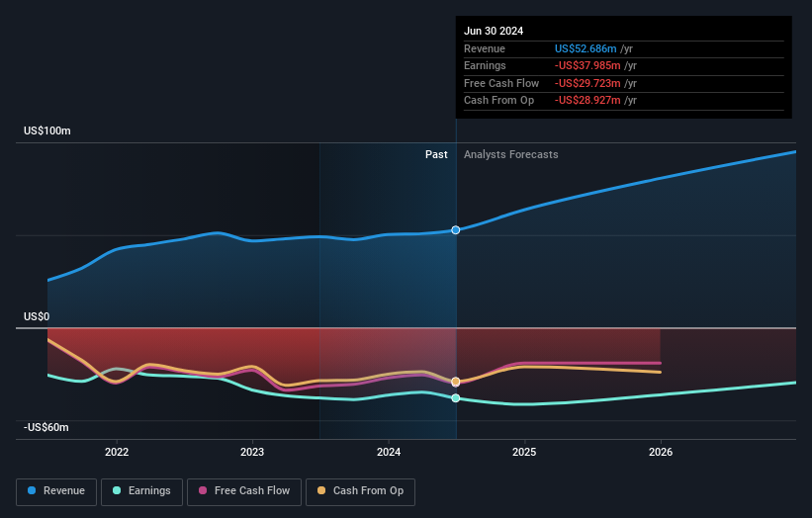Viewport: 812px width, 518px height.
Task: Click the Past section label
Action: 436,154
